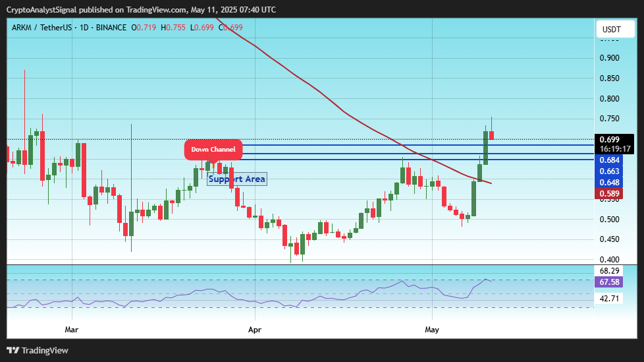Click the 0.850 price axis label

(610, 78)
